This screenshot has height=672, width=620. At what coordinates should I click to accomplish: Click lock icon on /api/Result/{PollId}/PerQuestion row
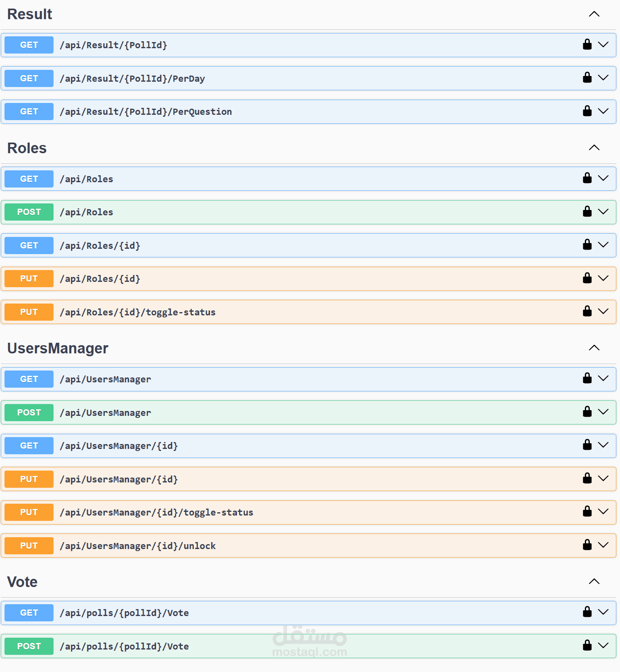coord(587,111)
